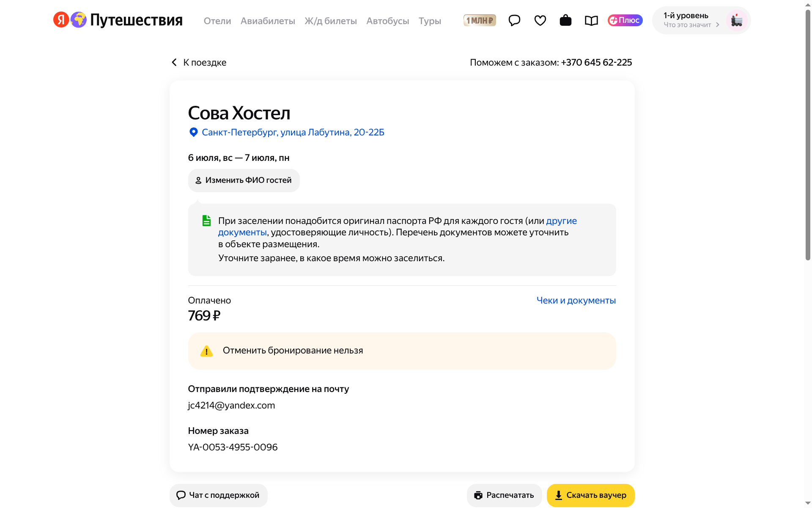Open the travel guide book icon
812x508 pixels.
point(591,20)
